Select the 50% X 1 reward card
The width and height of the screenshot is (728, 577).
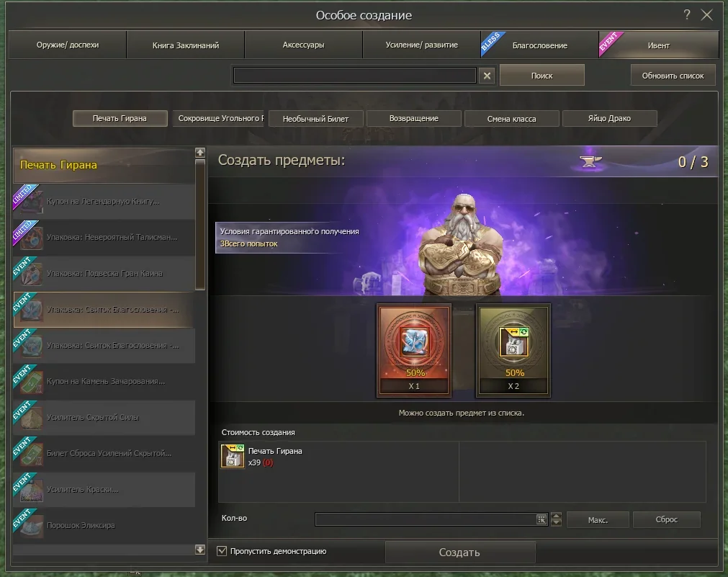(414, 350)
